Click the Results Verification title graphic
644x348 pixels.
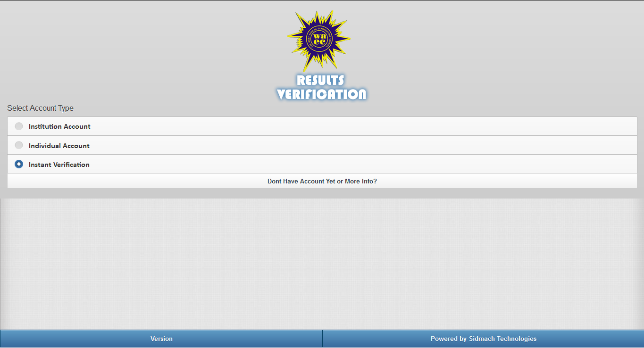coord(321,87)
